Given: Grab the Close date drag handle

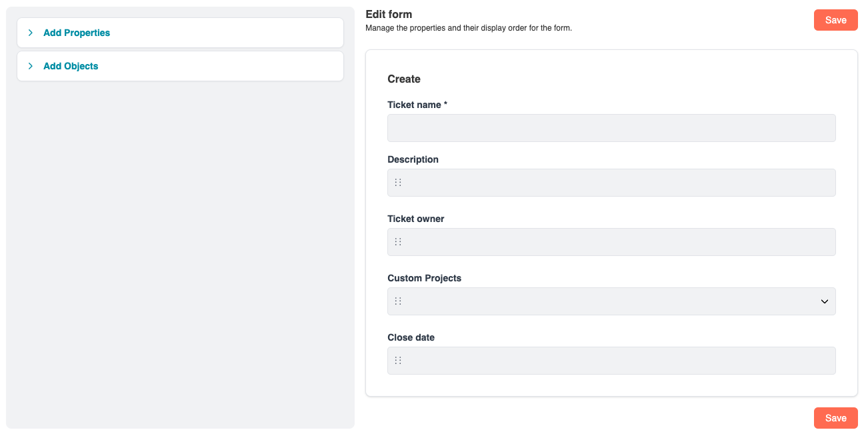Looking at the screenshot, I should [398, 361].
